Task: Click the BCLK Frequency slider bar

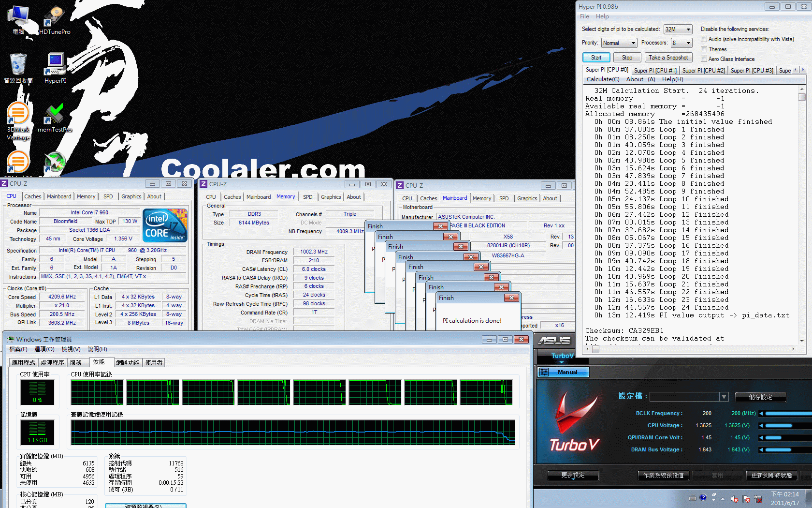Action: click(788, 414)
